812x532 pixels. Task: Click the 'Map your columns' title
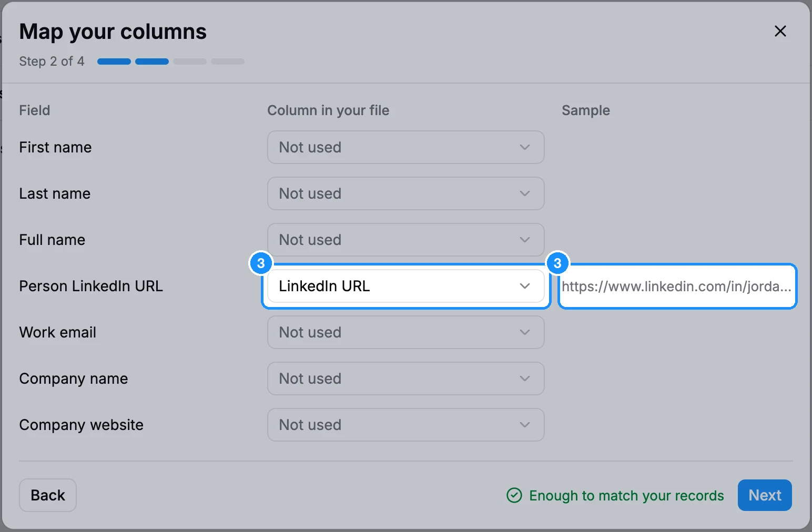113,32
